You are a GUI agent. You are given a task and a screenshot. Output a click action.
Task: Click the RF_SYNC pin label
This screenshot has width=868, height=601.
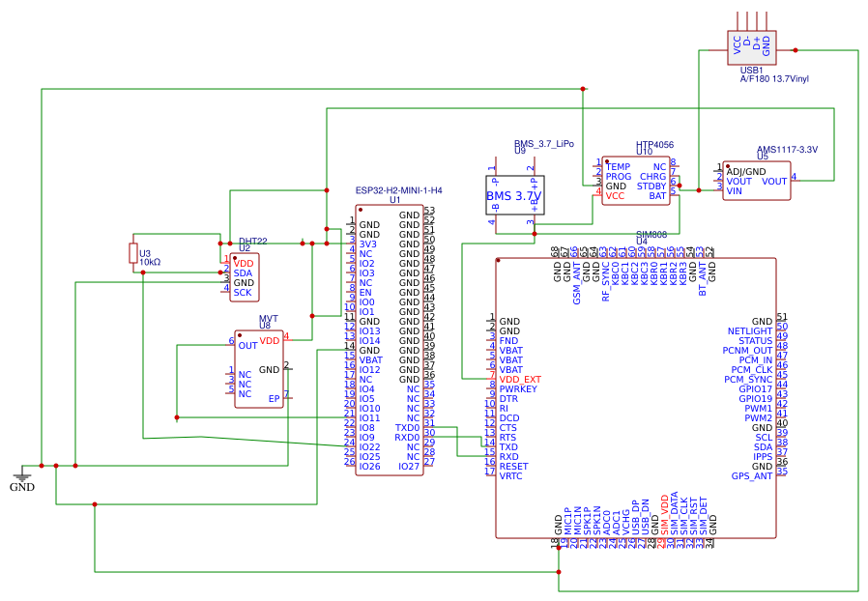pos(605,282)
